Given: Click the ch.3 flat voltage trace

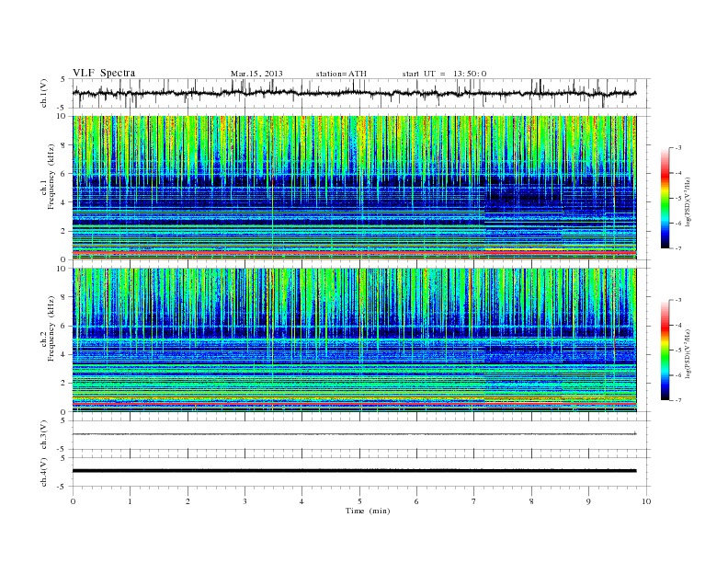Looking at the screenshot, I should pos(354,434).
